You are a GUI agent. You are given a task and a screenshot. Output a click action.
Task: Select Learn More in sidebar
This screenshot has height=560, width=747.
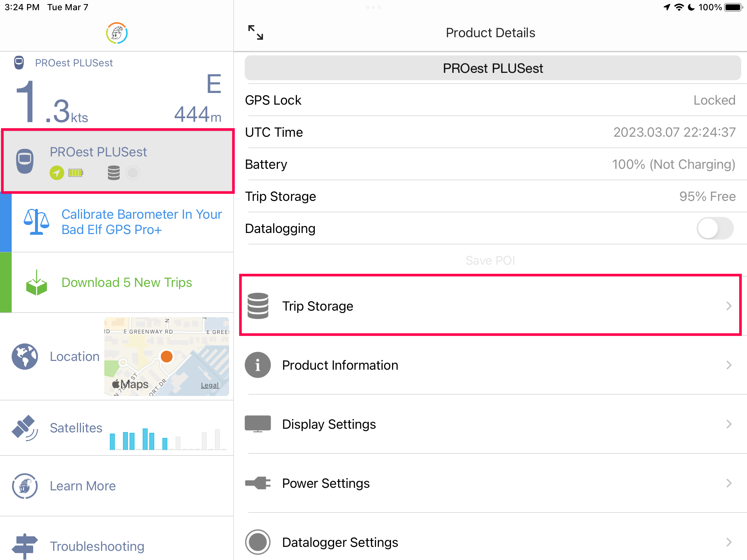(83, 486)
